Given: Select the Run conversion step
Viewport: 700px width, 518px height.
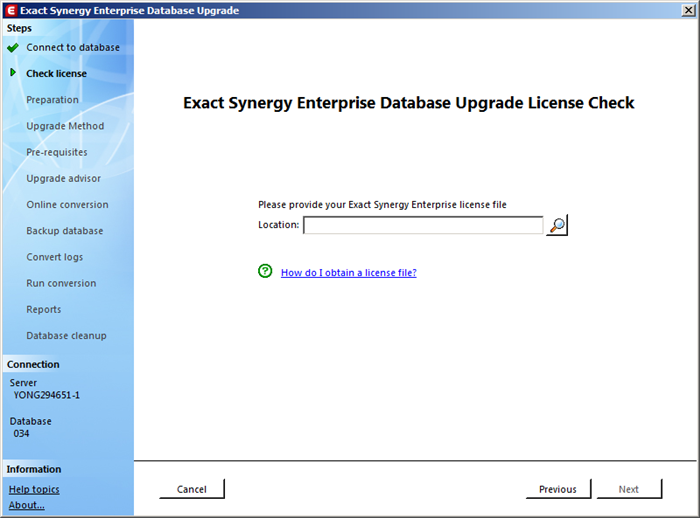Looking at the screenshot, I should coord(61,283).
